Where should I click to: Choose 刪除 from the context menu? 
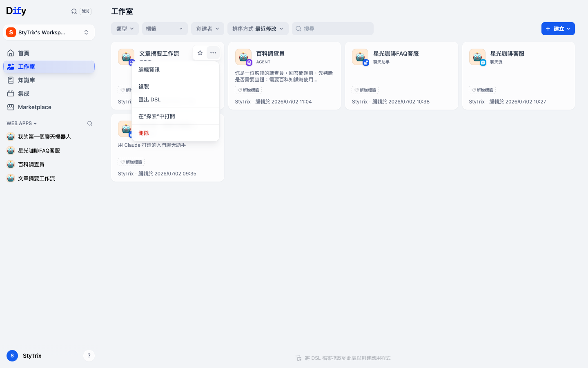point(176,133)
